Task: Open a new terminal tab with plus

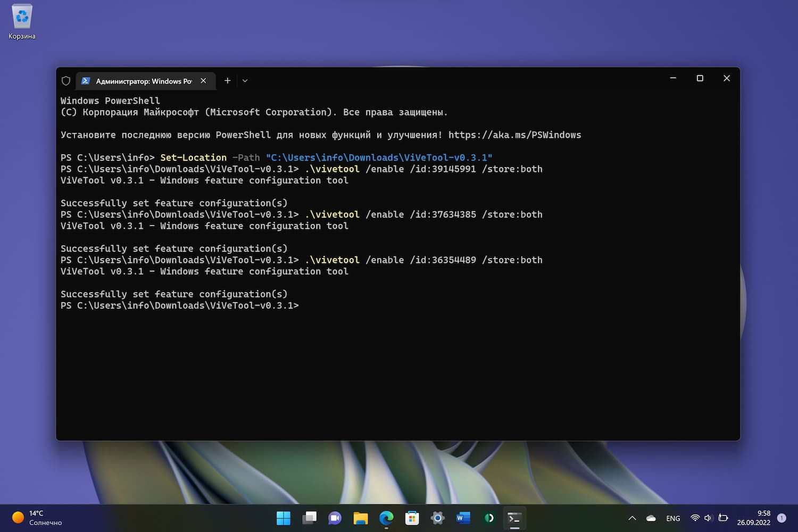Action: point(227,81)
